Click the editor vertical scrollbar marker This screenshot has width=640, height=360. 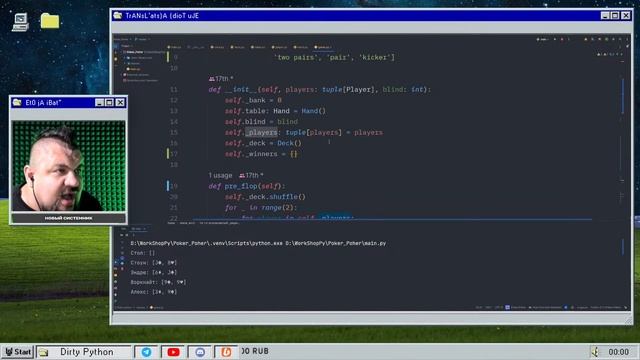point(622,96)
